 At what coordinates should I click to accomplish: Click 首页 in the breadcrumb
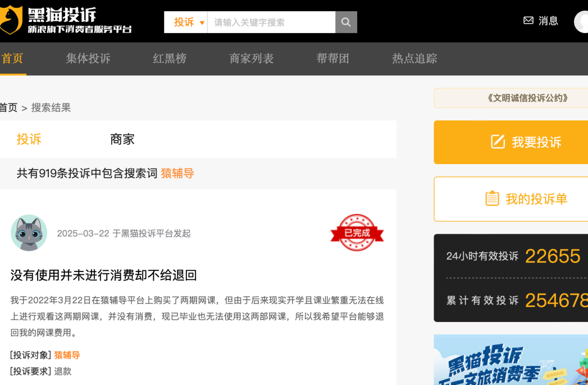[x=8, y=108]
